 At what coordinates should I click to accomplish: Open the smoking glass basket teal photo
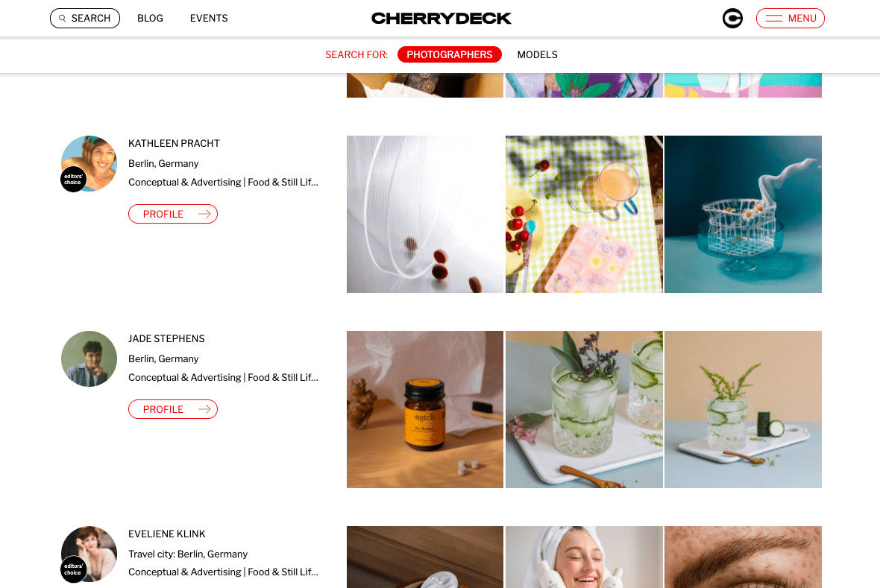[x=743, y=215]
